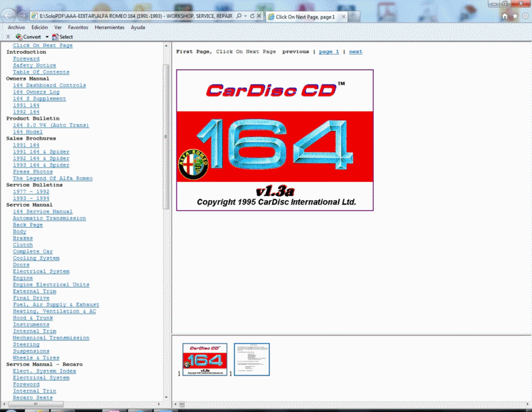Screen dimensions: 532x412
Task: Open browser tools gear icon
Action: point(525,16)
